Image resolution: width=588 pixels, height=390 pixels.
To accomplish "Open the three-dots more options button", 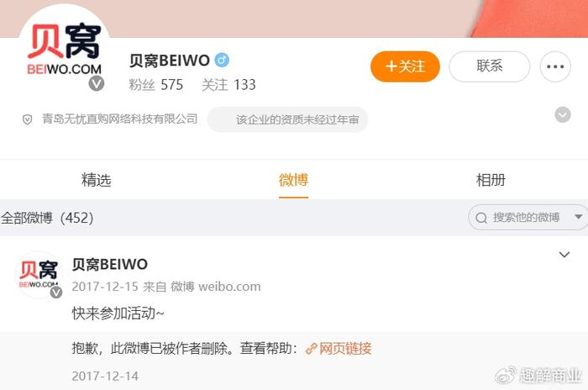I will (x=555, y=66).
